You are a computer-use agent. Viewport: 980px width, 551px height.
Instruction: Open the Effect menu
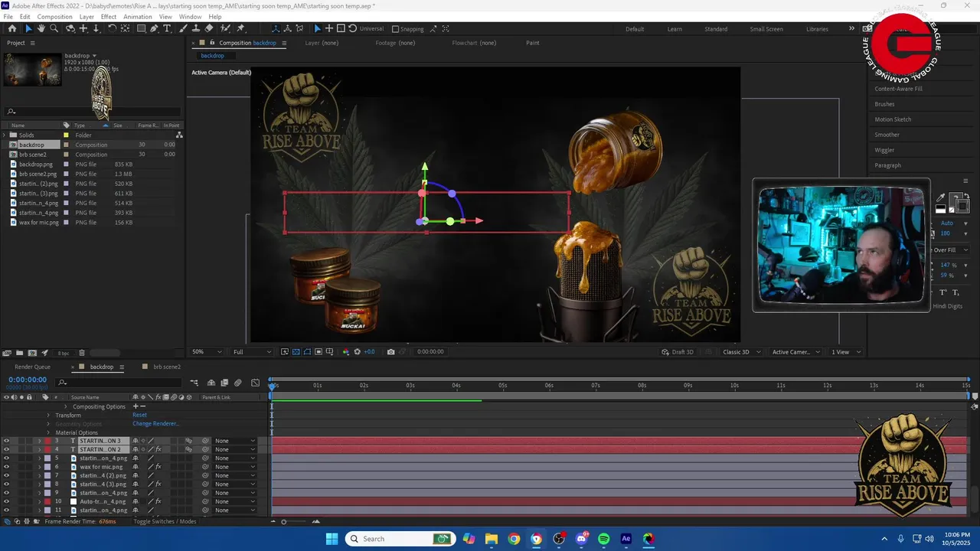click(x=109, y=16)
